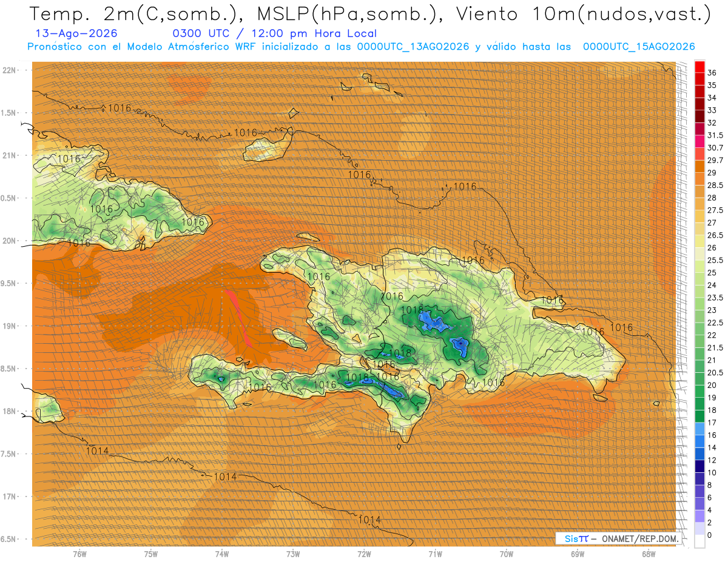Screen dimensions: 728x562
Task: Click the '7.5N' latitude label
Action: pos(9,454)
